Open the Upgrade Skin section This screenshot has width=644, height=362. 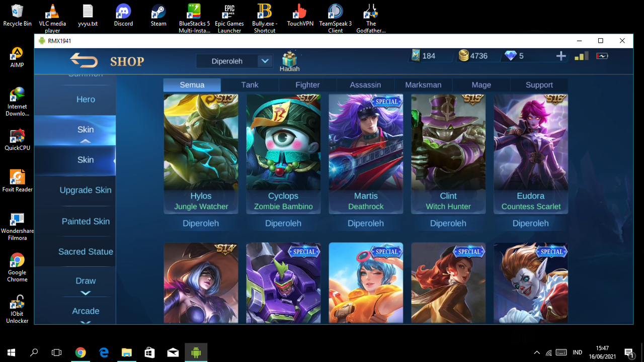coord(75,190)
